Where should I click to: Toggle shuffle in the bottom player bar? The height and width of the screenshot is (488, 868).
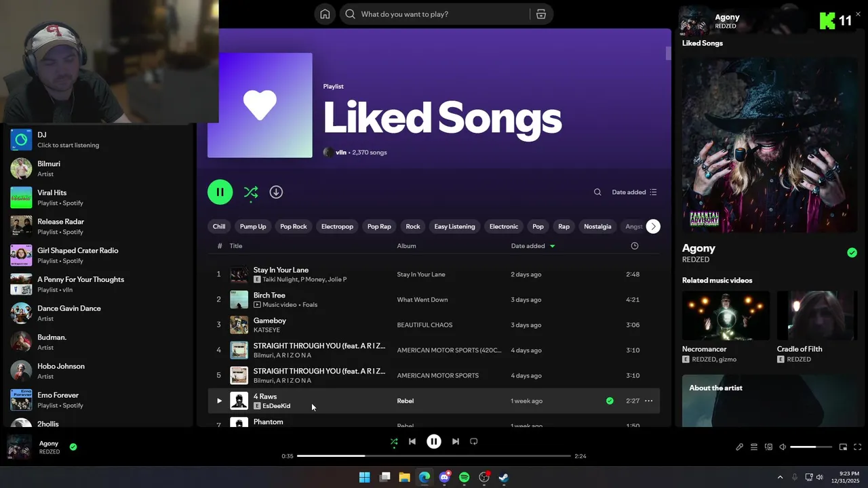click(x=394, y=441)
